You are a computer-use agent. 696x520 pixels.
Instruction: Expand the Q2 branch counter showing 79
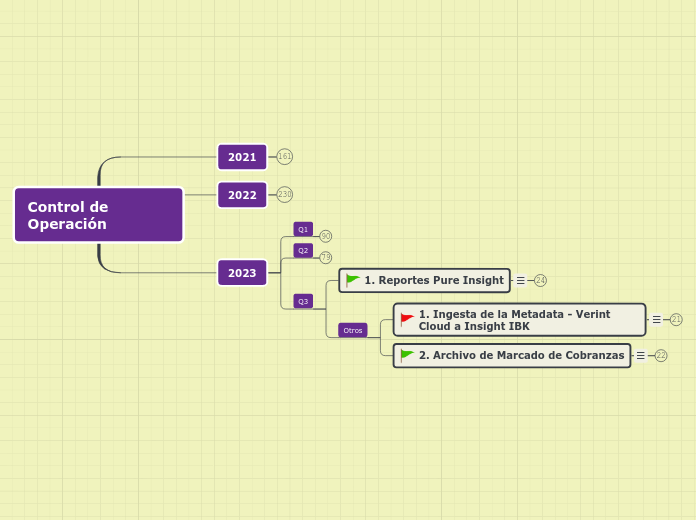(326, 257)
